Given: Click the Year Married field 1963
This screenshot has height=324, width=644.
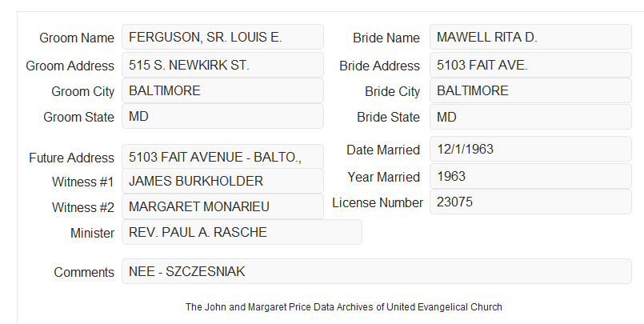Looking at the screenshot, I should click(x=530, y=176).
